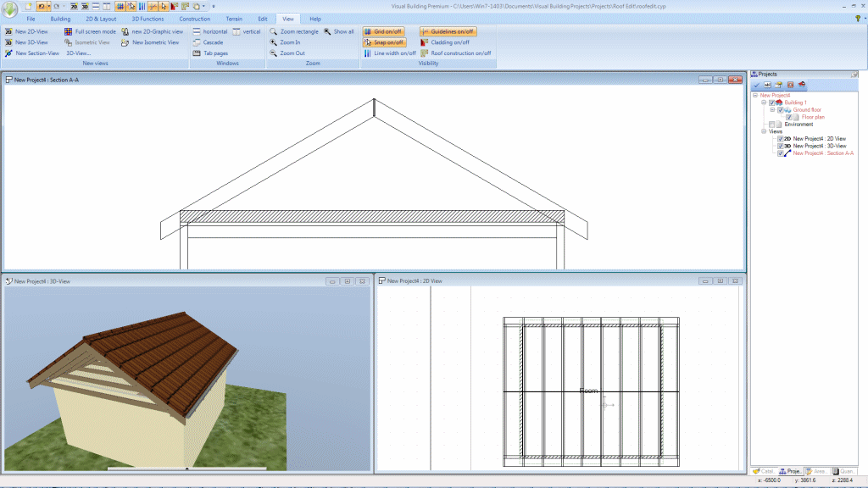868x488 pixels.
Task: Select the Zoom rectangle tool
Action: pyautogui.click(x=296, y=30)
